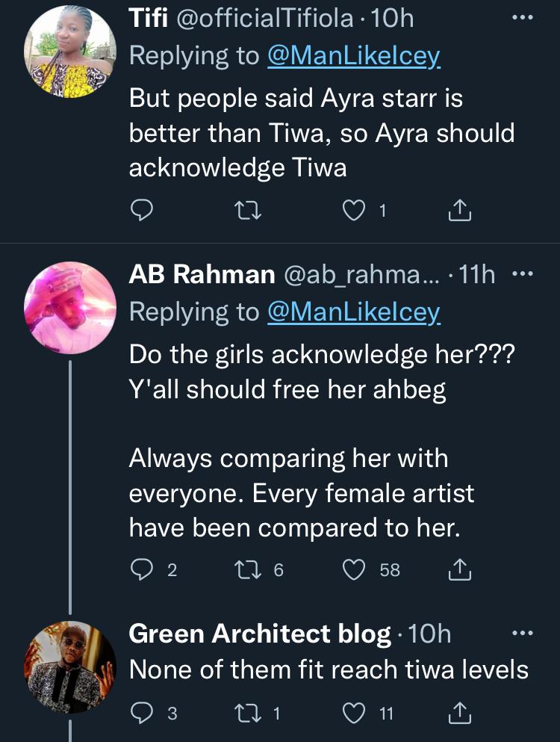
Task: Reply to Green Architect blog's tweet
Action: point(141,713)
